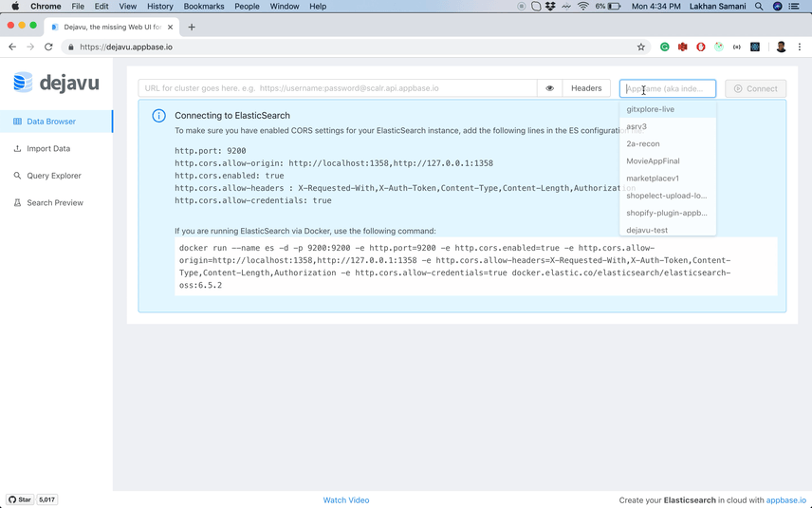The height and width of the screenshot is (508, 812).
Task: Click the GitHub Star button
Action: 21,499
